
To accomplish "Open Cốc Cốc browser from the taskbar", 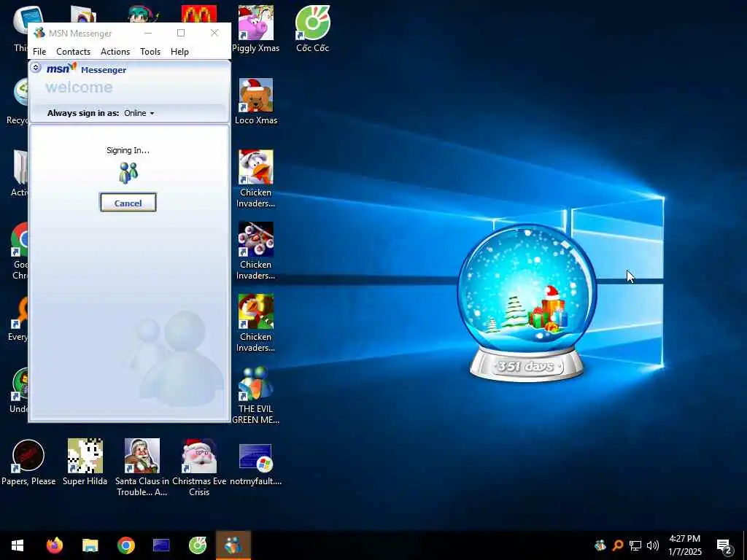I will (x=197, y=545).
